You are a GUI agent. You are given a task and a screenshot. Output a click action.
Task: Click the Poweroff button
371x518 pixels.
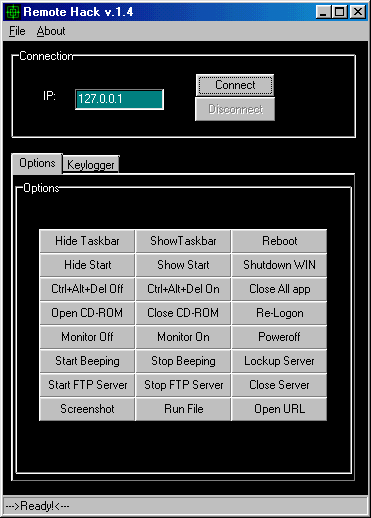point(279,337)
